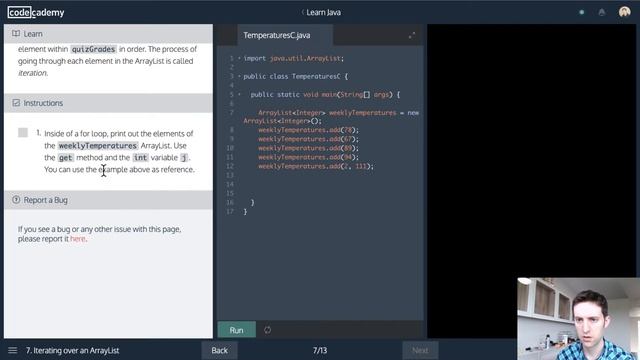Click the weeklyTemperatures.add(78) line
The width and height of the screenshot is (640, 360).
click(x=309, y=130)
